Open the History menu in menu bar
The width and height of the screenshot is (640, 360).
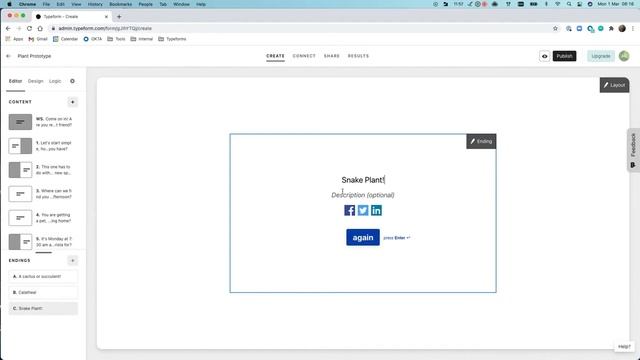tap(95, 4)
